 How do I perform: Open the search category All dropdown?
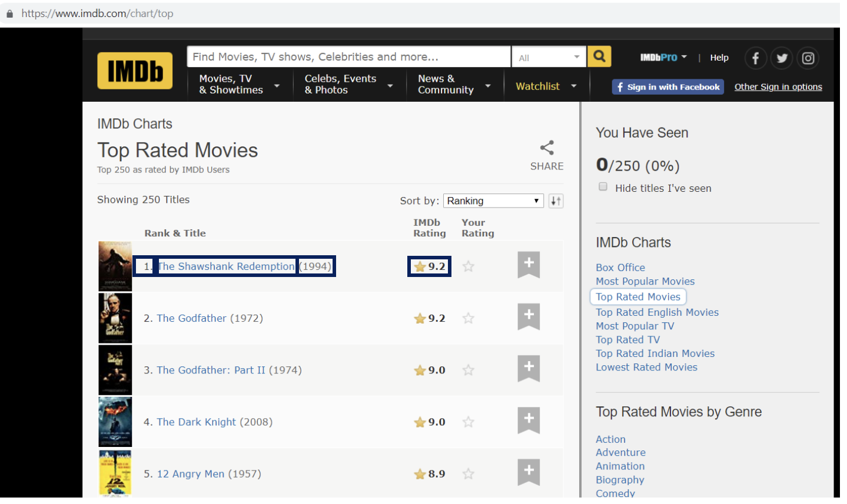click(549, 57)
